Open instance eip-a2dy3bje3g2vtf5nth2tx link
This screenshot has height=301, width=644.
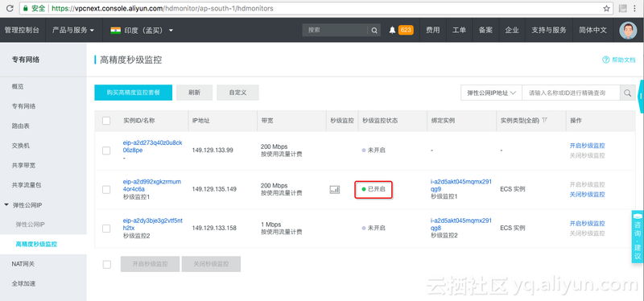click(x=153, y=225)
